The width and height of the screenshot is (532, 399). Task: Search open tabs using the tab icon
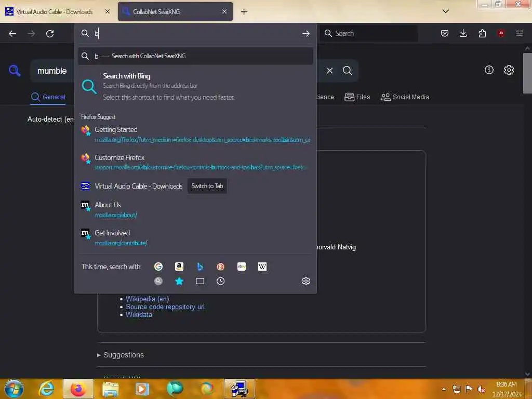[200, 281]
